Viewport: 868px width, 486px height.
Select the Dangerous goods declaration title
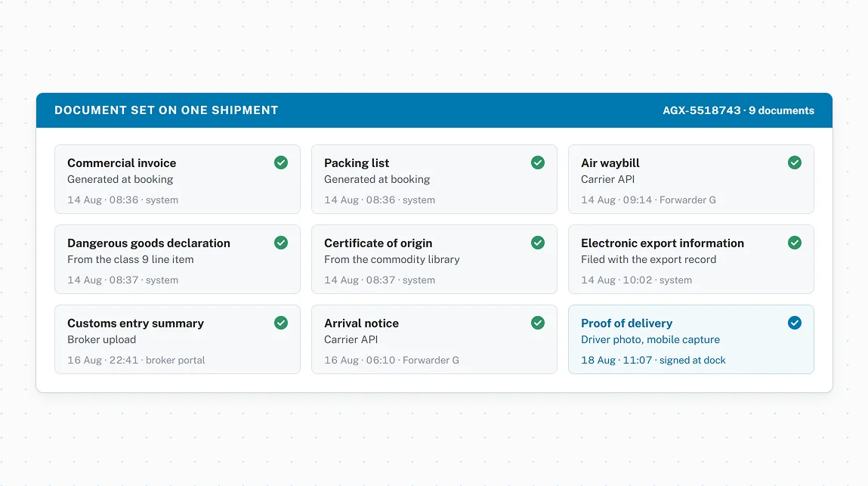click(149, 243)
